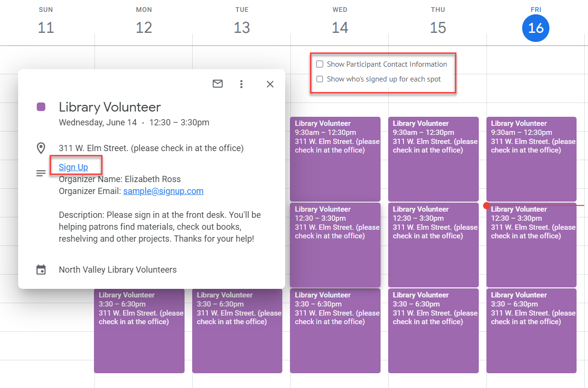Check Show who's signed up for each spot
This screenshot has height=388, width=588.
click(x=320, y=79)
